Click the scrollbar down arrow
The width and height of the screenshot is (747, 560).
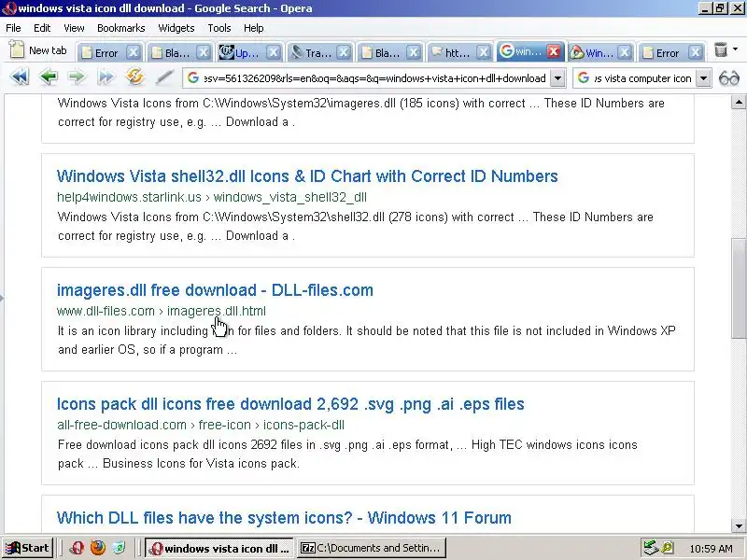[x=739, y=526]
